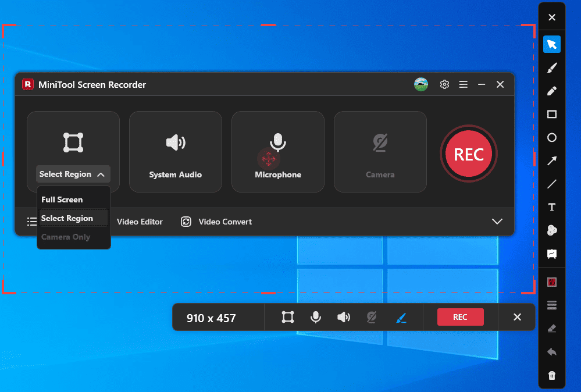Viewport: 581px width, 392px height.
Task: Open the hamburger menu
Action: coord(464,84)
